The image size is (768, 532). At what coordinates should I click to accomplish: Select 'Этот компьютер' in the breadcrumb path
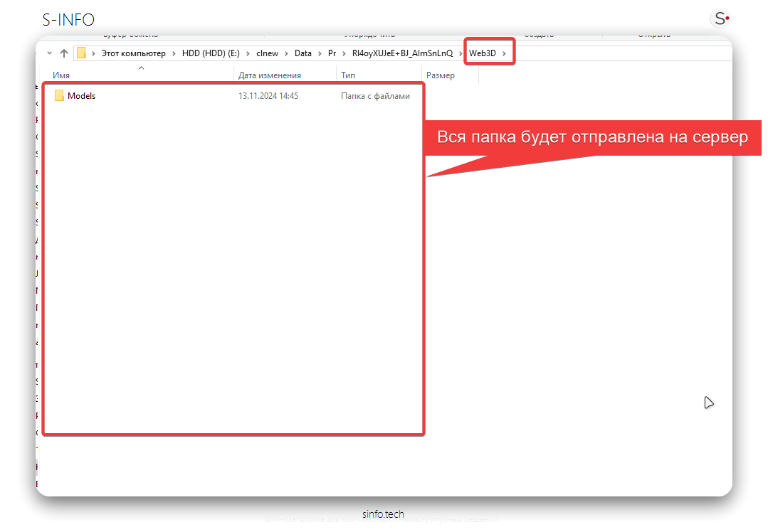(x=133, y=53)
